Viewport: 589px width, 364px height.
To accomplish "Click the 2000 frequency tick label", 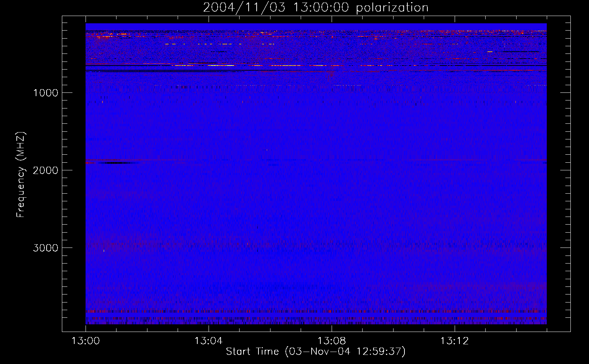I will (46, 170).
